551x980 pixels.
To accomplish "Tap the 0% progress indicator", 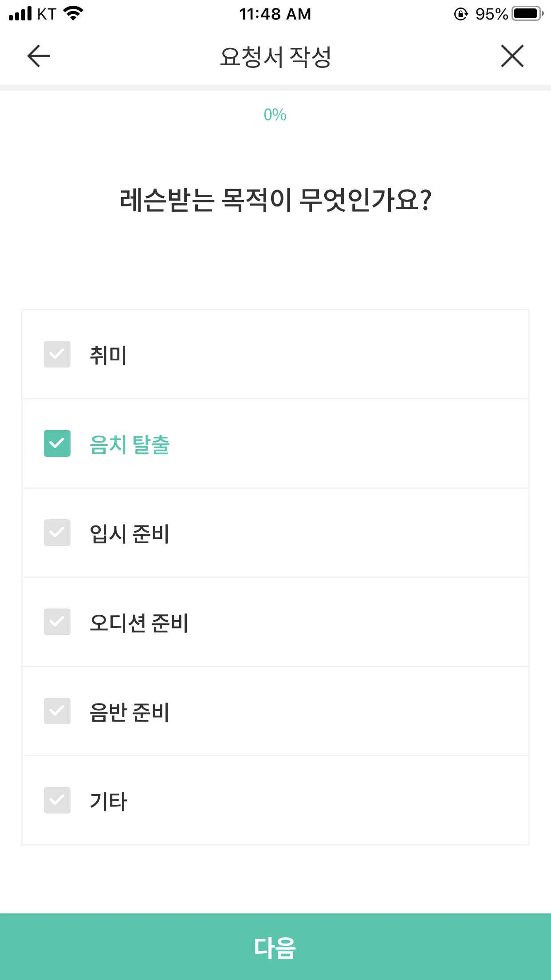I will [x=275, y=115].
